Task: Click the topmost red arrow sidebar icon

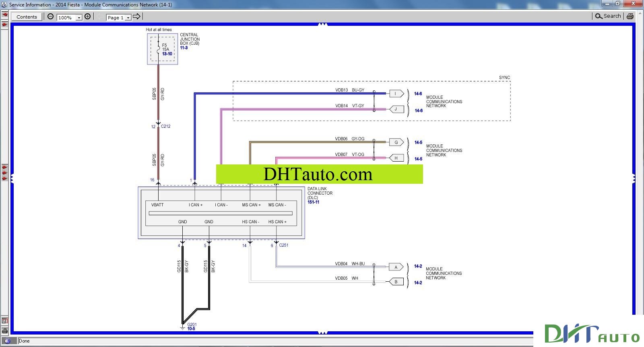Action: pyautogui.click(x=5, y=15)
